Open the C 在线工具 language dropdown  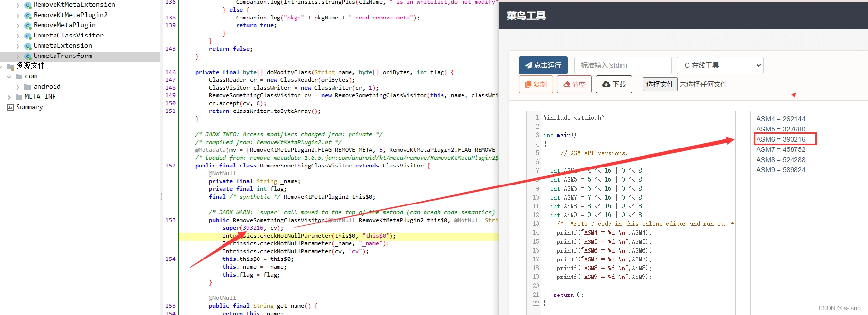click(720, 65)
